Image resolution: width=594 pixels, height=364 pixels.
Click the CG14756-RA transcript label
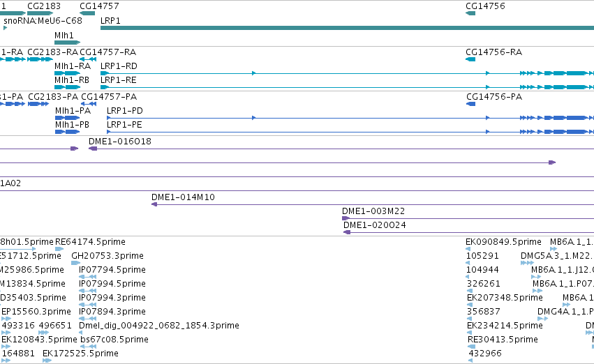494,52
